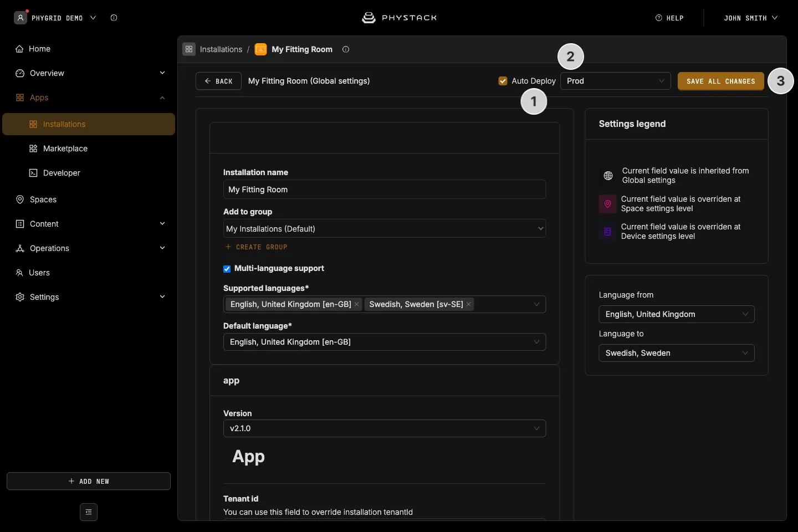Expand the Overview chevron in the sidebar
This screenshot has width=798, height=532.
tap(162, 73)
